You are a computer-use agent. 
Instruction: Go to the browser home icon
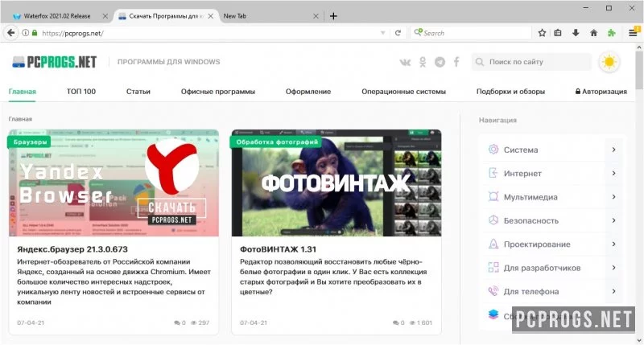(x=594, y=33)
